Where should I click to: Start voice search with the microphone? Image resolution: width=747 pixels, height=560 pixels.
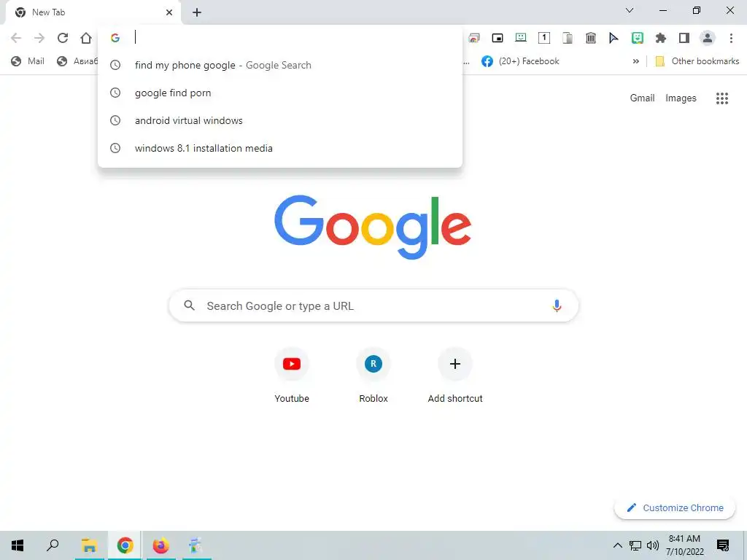click(x=557, y=306)
